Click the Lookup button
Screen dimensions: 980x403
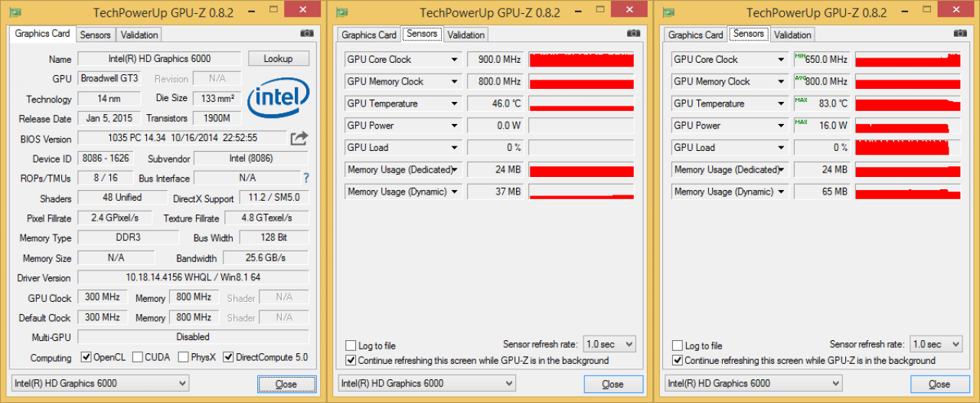279,59
